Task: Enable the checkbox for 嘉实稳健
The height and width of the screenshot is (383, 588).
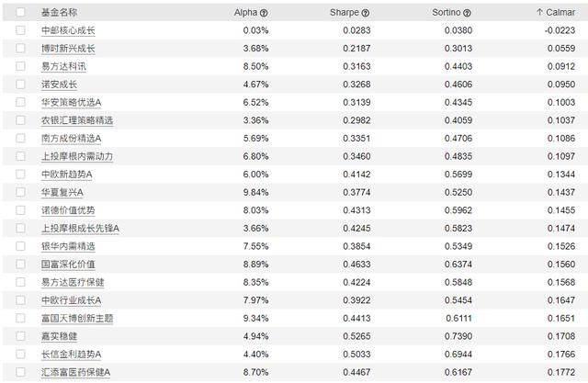Action: pos(21,335)
